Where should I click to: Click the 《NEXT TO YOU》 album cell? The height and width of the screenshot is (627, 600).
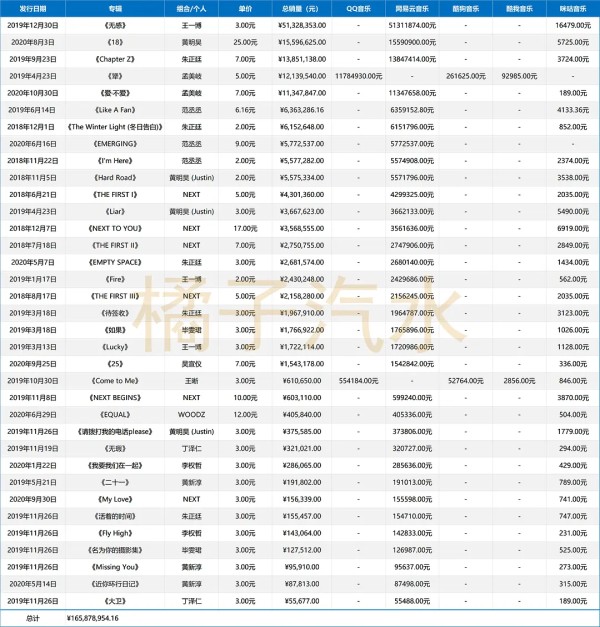coord(115,228)
